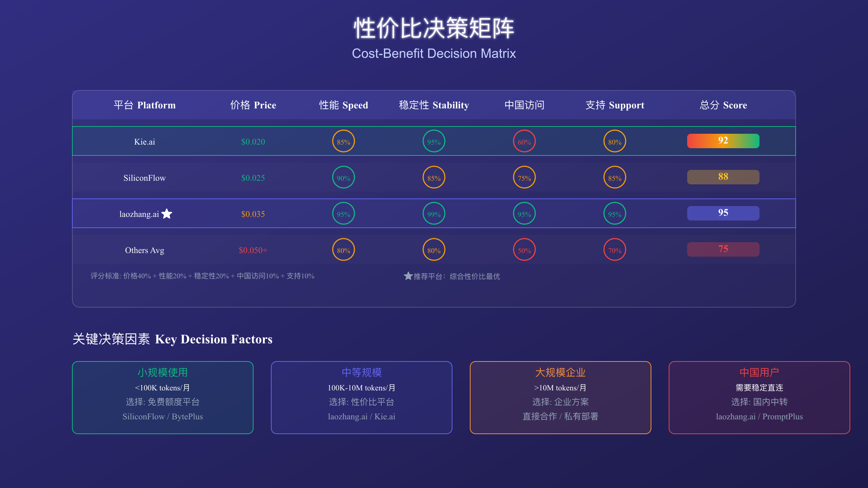Screen dimensions: 868x488
Task: Click SiliconFlow 75% China access circle
Action: tap(524, 177)
